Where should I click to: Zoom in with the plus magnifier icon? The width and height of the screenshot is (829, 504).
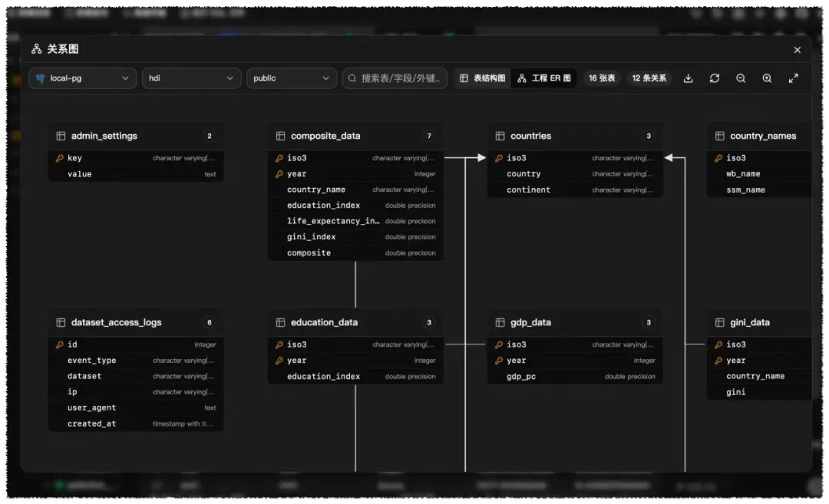pos(767,78)
